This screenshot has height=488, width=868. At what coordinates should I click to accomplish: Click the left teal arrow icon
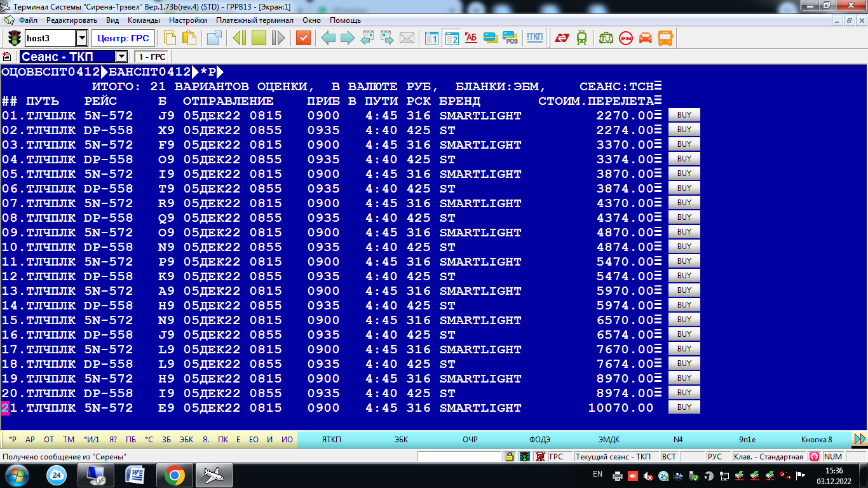[329, 38]
